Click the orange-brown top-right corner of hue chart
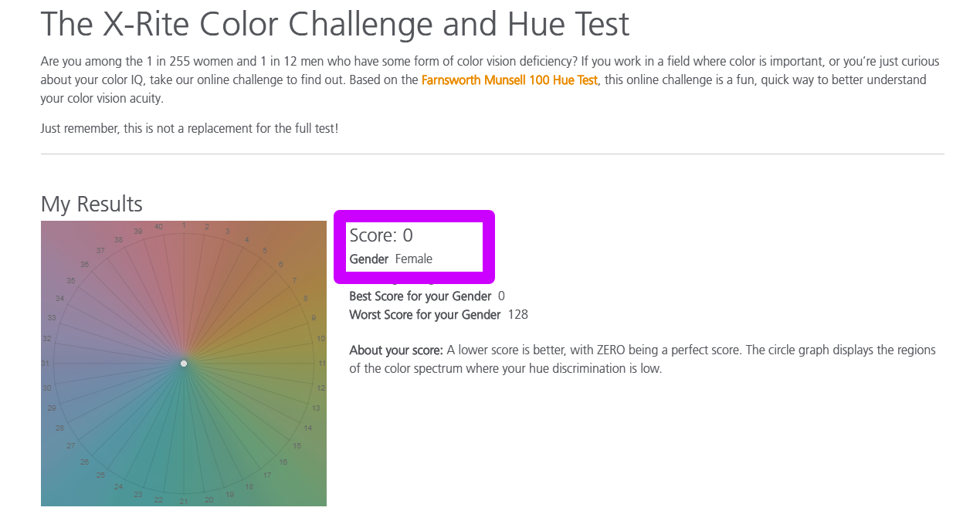The width and height of the screenshot is (980, 521). [317, 230]
